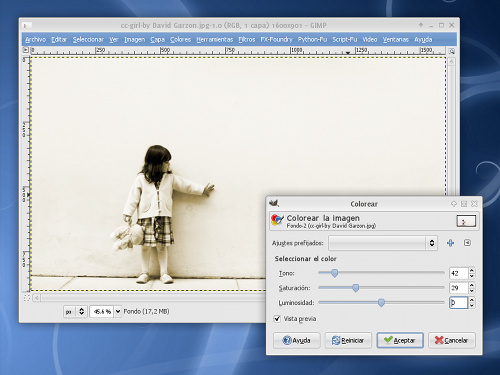The height and width of the screenshot is (375, 500).
Task: Open the presets options menu arrow icon
Action: (467, 243)
